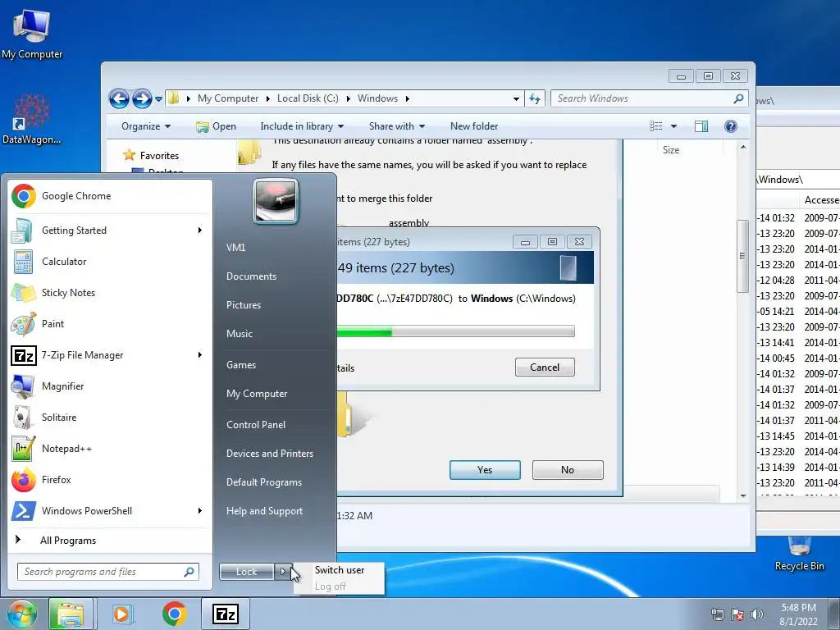Click the Search Windows field
Viewport: 840px width, 630px height.
(x=649, y=98)
